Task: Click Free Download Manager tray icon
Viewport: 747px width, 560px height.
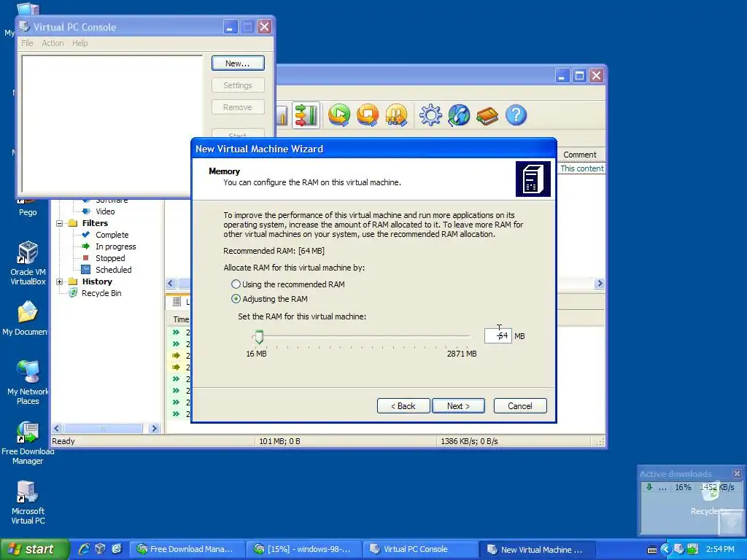Action: coord(693,549)
